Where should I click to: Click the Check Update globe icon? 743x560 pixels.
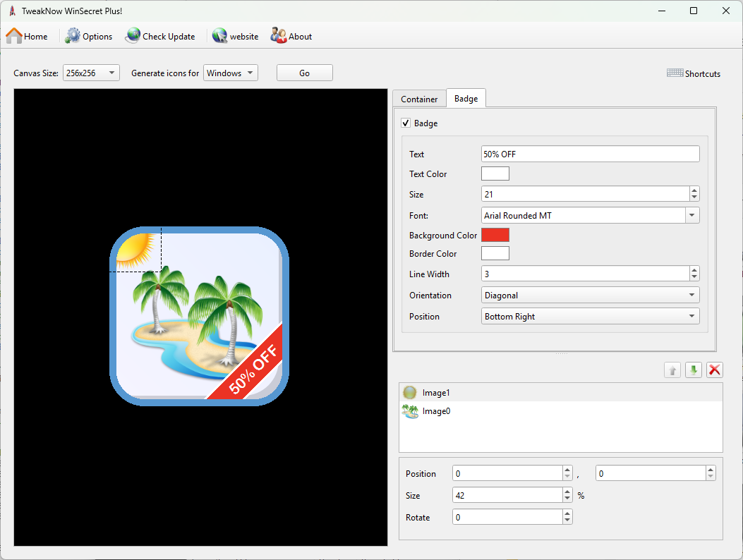[133, 36]
